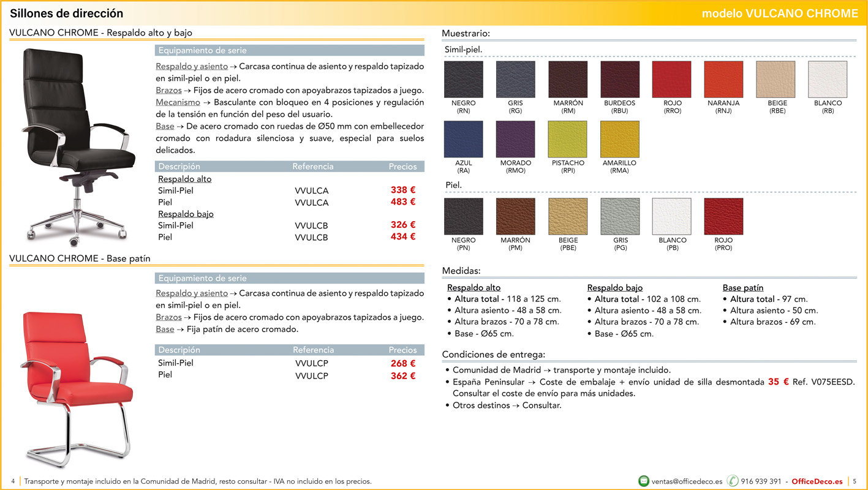Click the Otros destinos → Consultar. line
Image resolution: width=868 pixels, height=490 pixels.
click(x=507, y=405)
